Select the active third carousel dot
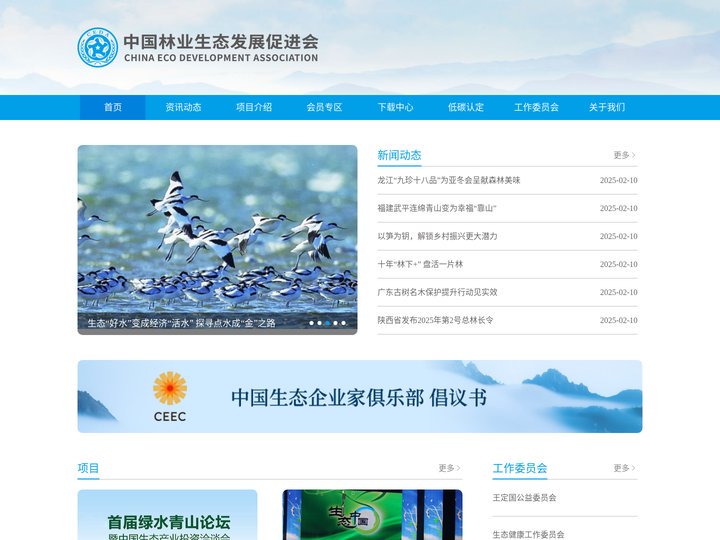Viewport: 720px width, 540px height. (327, 323)
